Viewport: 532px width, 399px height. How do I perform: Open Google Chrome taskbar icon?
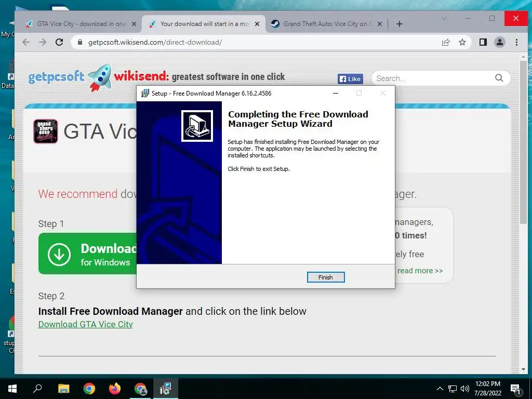click(89, 389)
